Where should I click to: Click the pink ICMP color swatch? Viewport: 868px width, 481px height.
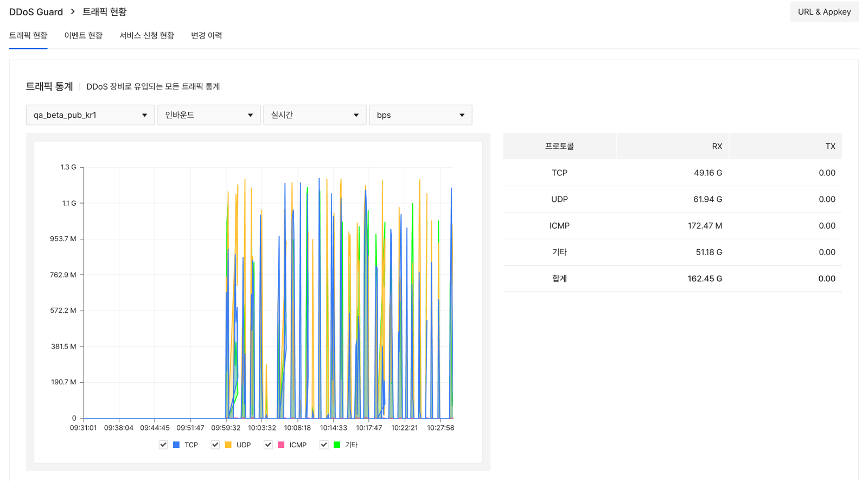click(x=281, y=445)
